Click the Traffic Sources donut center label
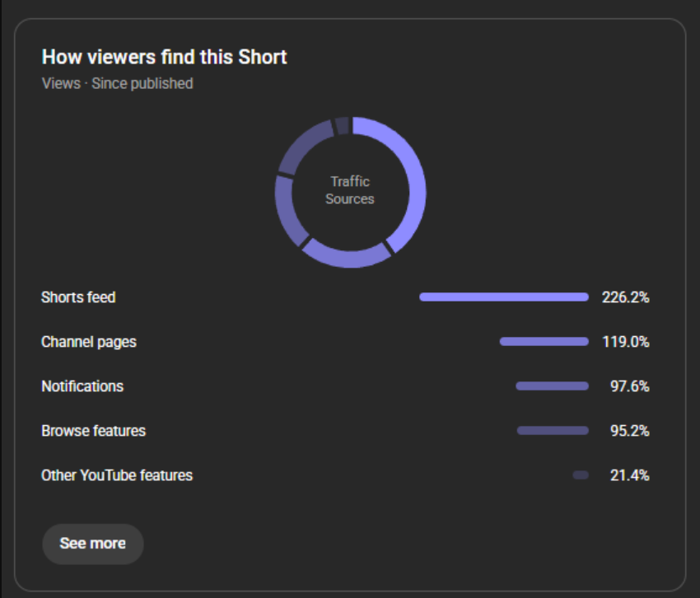This screenshot has width=700, height=598. click(350, 190)
